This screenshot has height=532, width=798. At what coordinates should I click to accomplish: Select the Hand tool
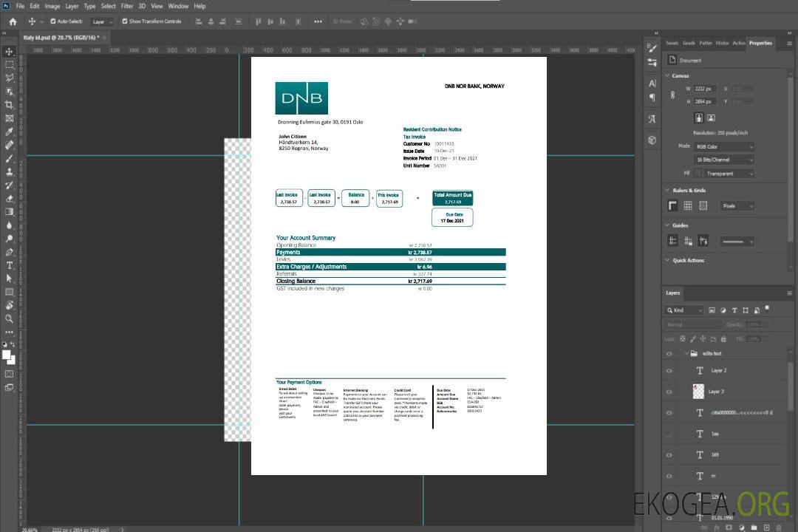tap(9, 305)
